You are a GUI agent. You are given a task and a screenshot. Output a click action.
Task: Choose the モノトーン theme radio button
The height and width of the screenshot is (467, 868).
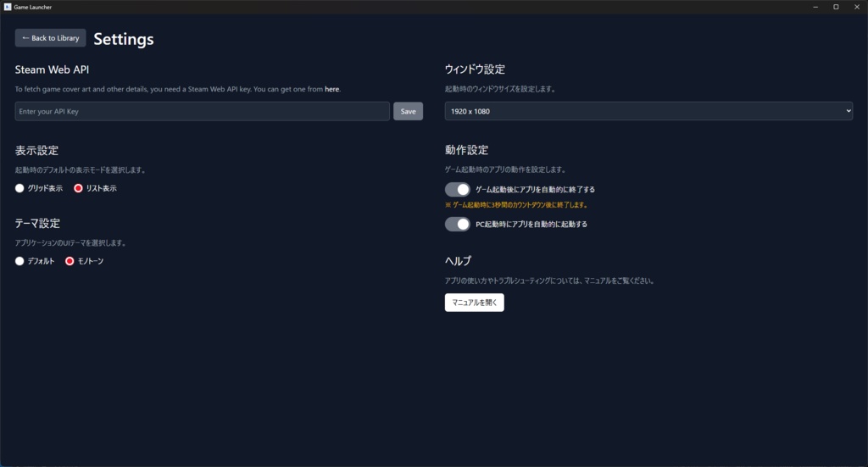tap(70, 261)
